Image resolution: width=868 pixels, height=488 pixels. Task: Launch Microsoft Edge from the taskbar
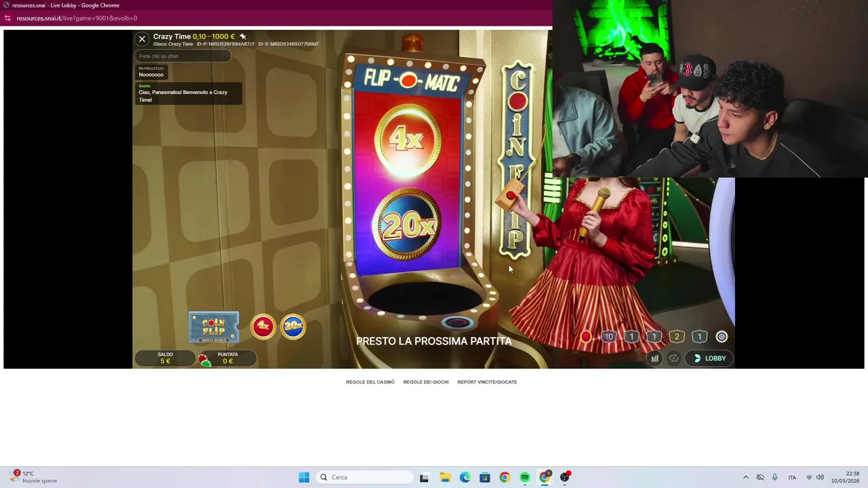[465, 477]
